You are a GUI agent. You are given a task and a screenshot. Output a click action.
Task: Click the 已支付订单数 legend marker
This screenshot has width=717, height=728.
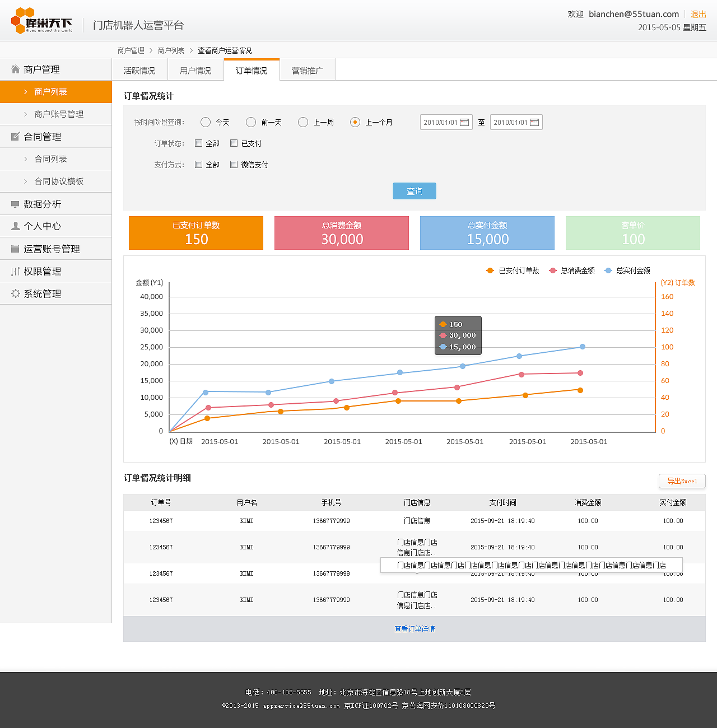(490, 270)
